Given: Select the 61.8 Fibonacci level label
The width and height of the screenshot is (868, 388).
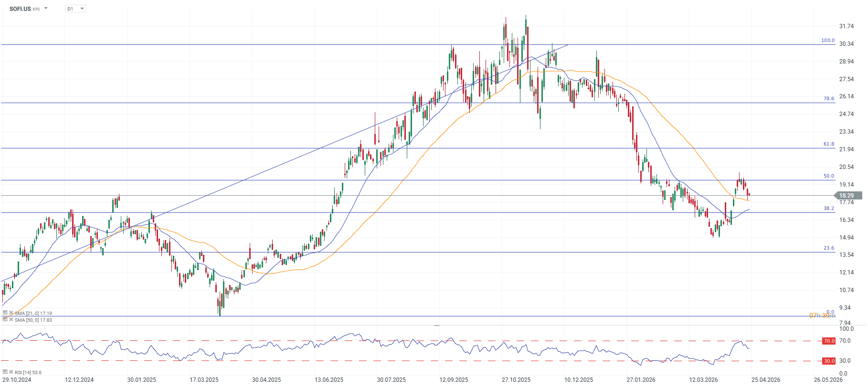Looking at the screenshot, I should click(x=829, y=144).
